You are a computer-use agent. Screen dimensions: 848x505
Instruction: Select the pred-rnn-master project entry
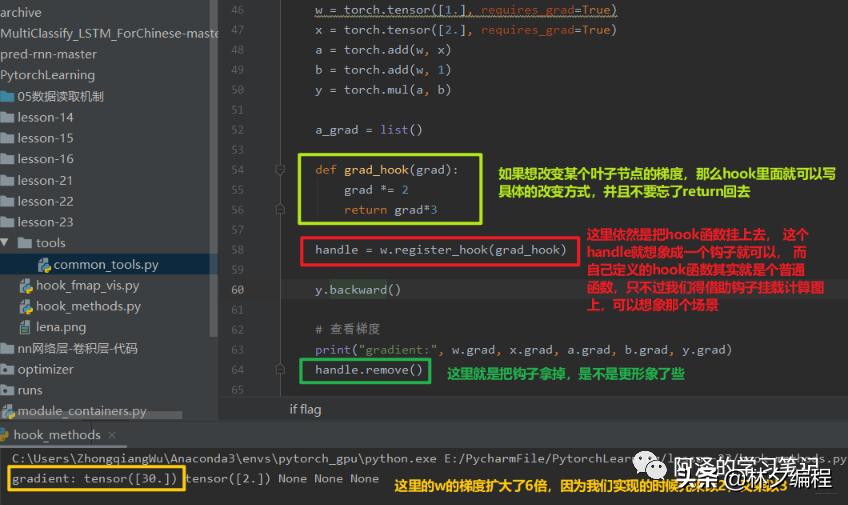[49, 55]
